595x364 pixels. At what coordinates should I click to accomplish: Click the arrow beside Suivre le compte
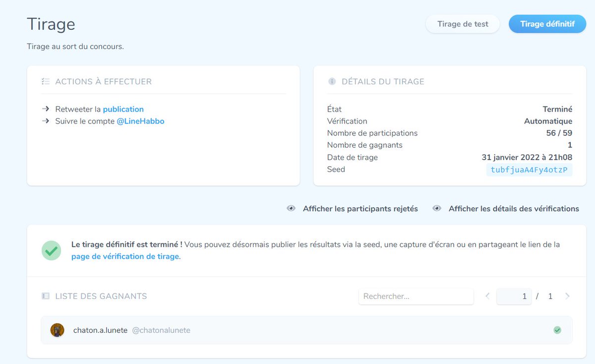tap(46, 121)
